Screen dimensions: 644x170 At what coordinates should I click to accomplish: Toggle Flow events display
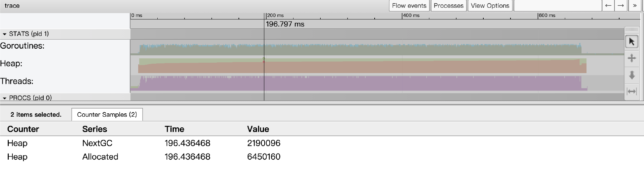pos(409,6)
